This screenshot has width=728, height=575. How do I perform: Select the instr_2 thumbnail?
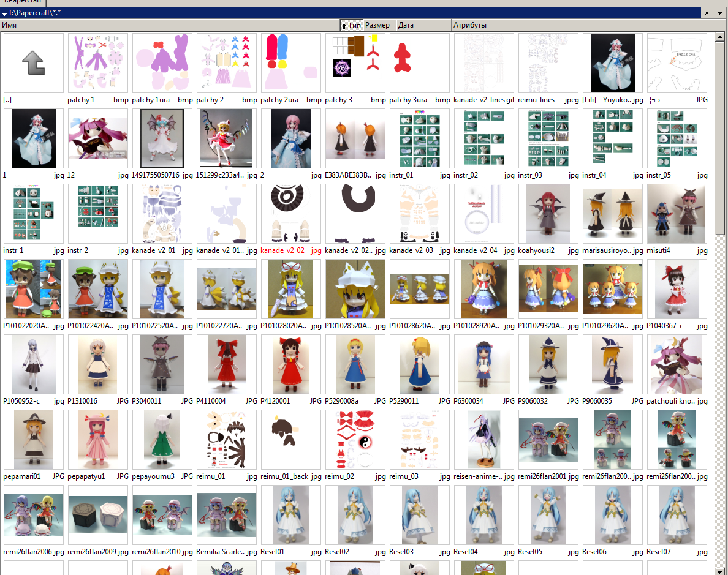[x=98, y=214]
